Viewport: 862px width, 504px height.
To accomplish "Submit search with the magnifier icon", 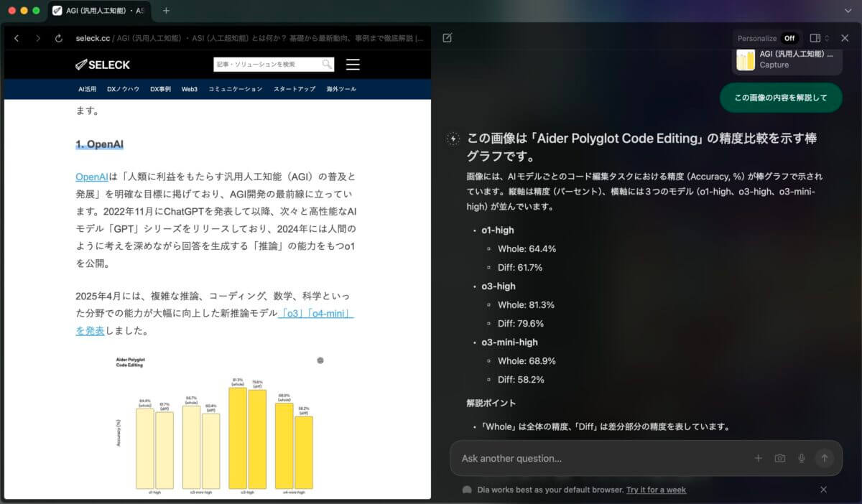I will pos(327,65).
